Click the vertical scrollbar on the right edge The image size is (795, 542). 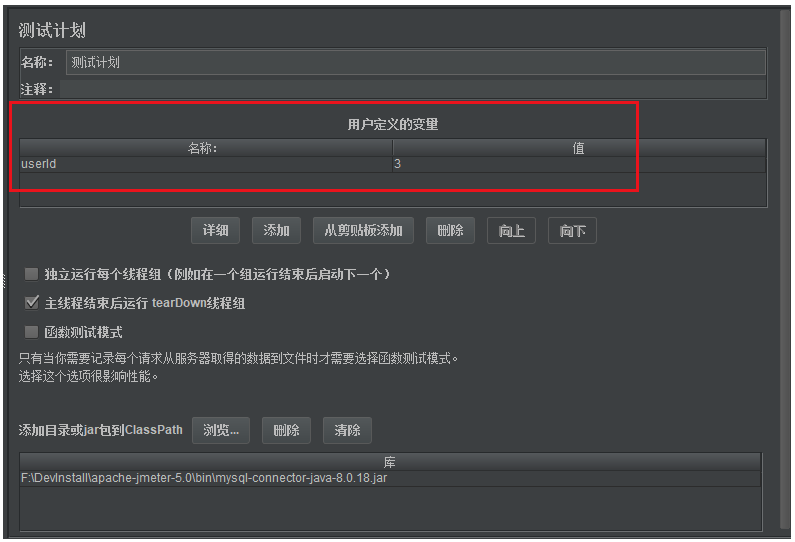pyautogui.click(x=785, y=269)
